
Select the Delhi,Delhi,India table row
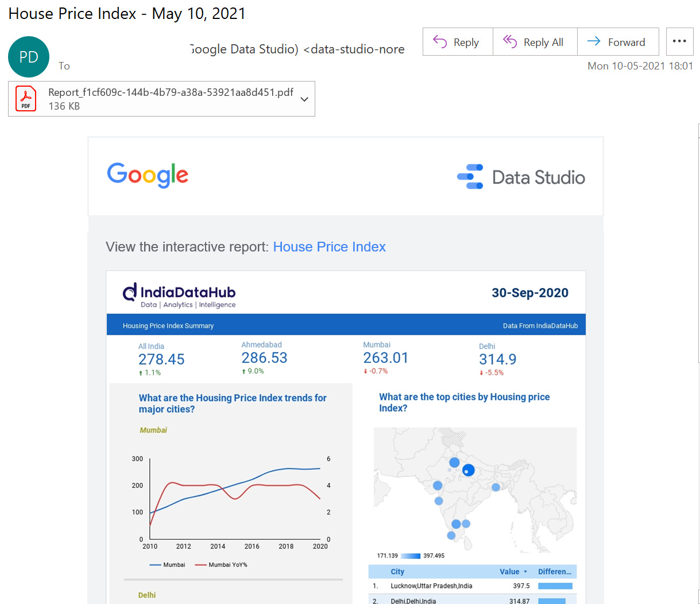tap(472, 599)
